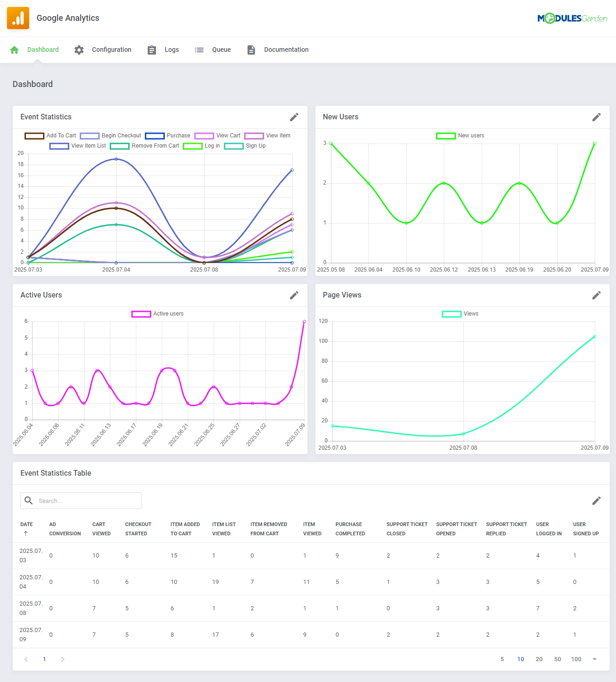Viewport: 616px width, 682px height.
Task: Click the View Item List peak point at 19
Action: [116, 159]
